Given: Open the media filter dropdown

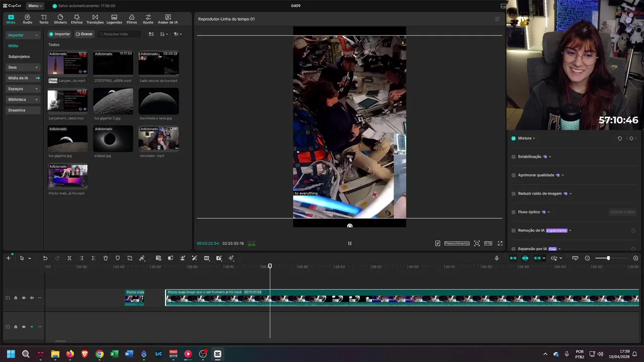Looking at the screenshot, I should [178, 34].
